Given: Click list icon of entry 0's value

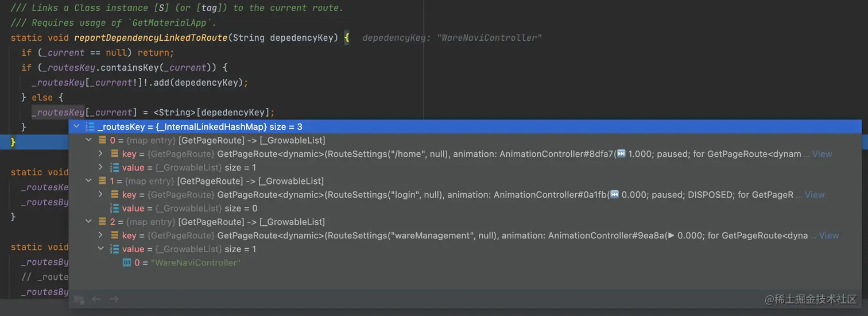Looking at the screenshot, I should pos(114,168).
